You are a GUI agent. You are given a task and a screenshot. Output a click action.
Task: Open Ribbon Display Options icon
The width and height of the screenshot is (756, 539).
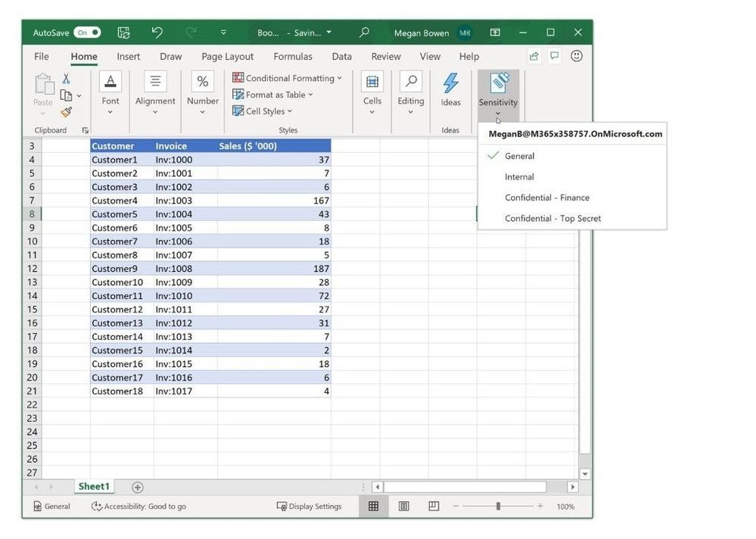pos(495,33)
